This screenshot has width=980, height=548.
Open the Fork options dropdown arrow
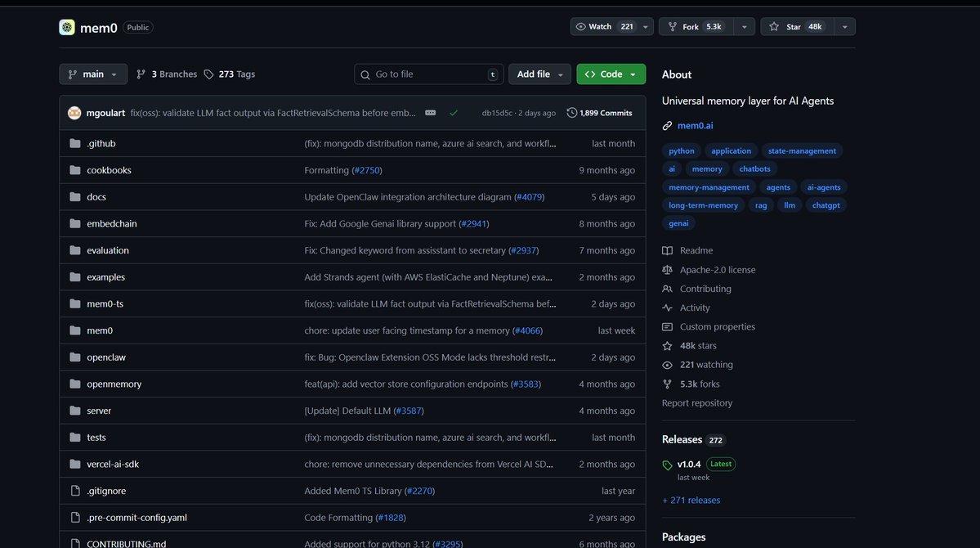tap(744, 26)
